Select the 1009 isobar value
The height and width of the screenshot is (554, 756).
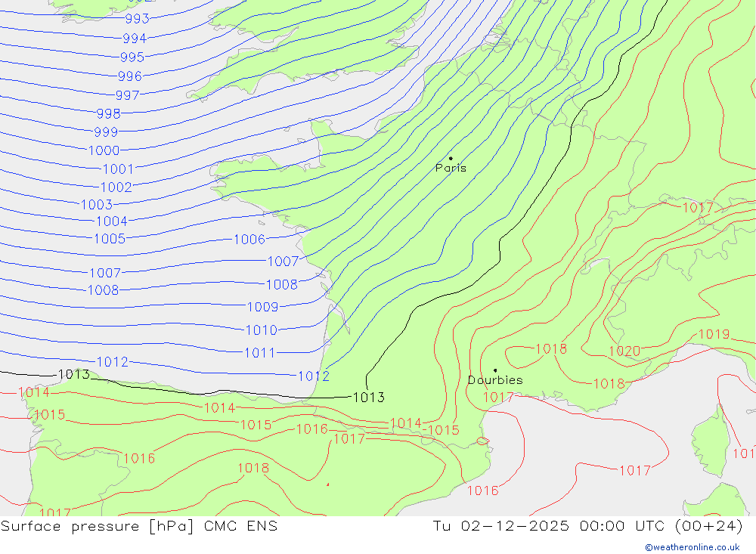pyautogui.click(x=263, y=307)
